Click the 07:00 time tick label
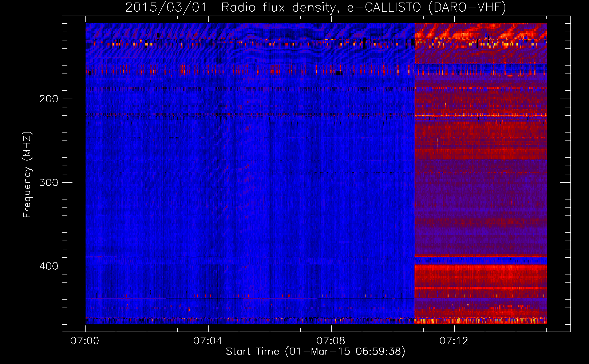The image size is (589, 364). tap(85, 341)
